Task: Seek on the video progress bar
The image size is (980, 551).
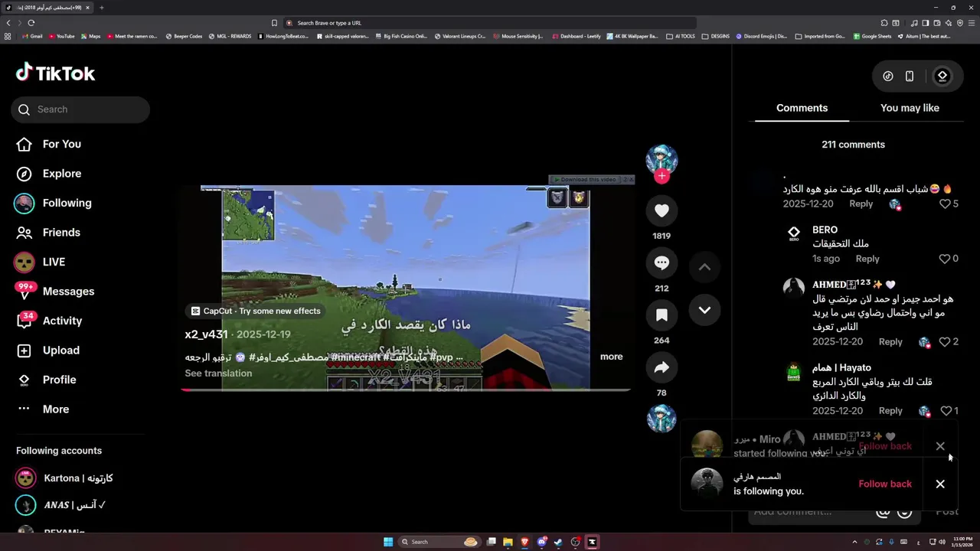Action: pyautogui.click(x=405, y=390)
